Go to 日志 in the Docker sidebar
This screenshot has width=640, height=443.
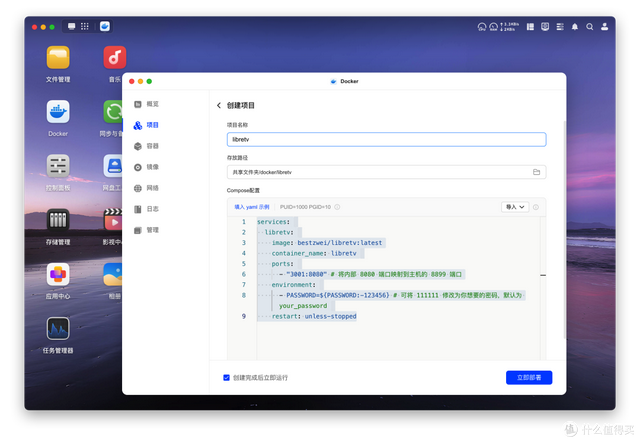[152, 209]
